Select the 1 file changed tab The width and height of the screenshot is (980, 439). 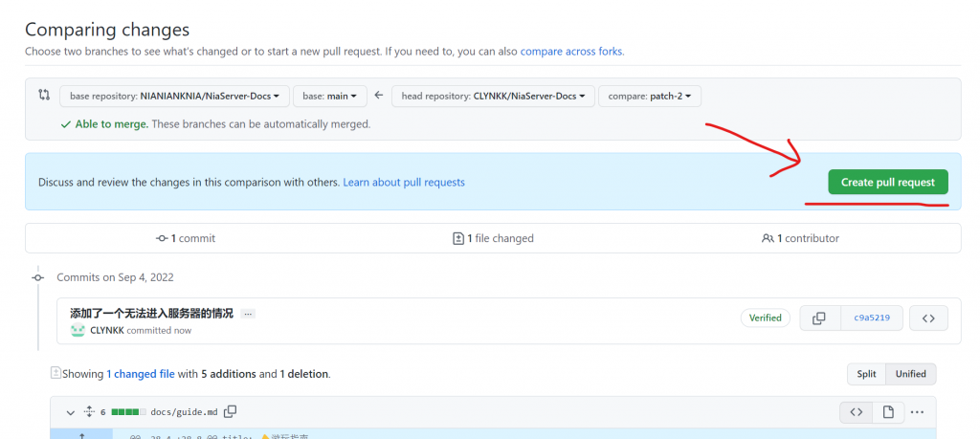coord(493,238)
